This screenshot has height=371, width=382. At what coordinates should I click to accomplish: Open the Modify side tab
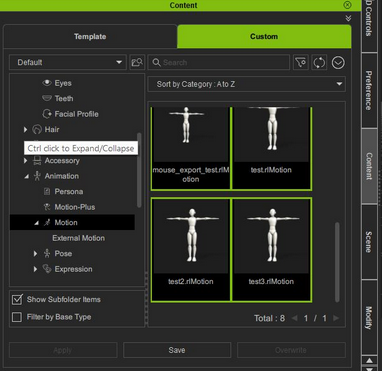(369, 317)
